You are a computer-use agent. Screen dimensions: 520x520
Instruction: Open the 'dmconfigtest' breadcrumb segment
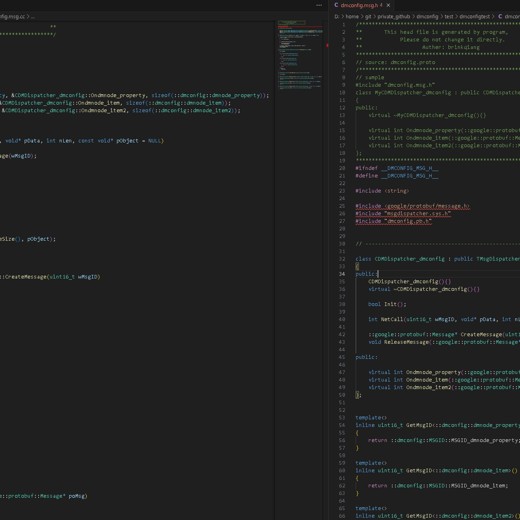click(475, 16)
